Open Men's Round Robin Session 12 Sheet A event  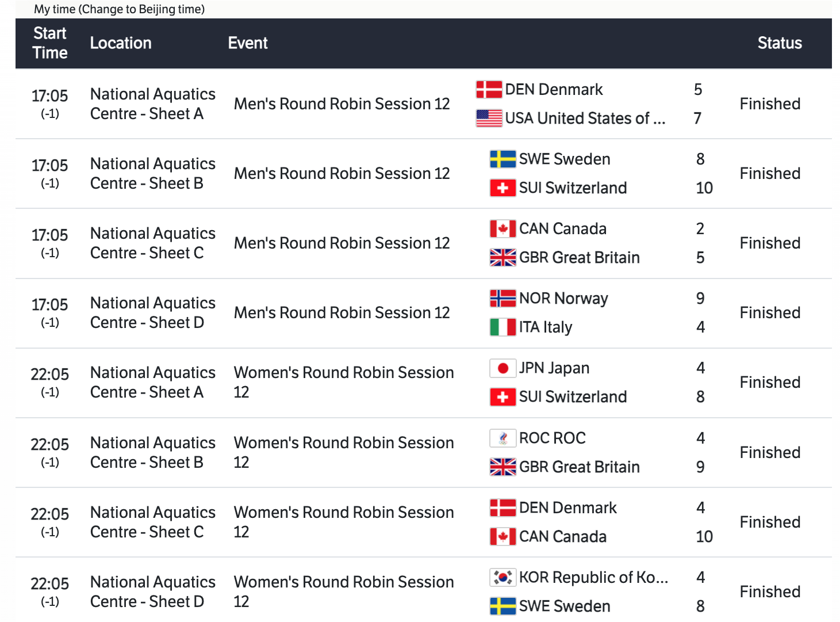click(342, 104)
